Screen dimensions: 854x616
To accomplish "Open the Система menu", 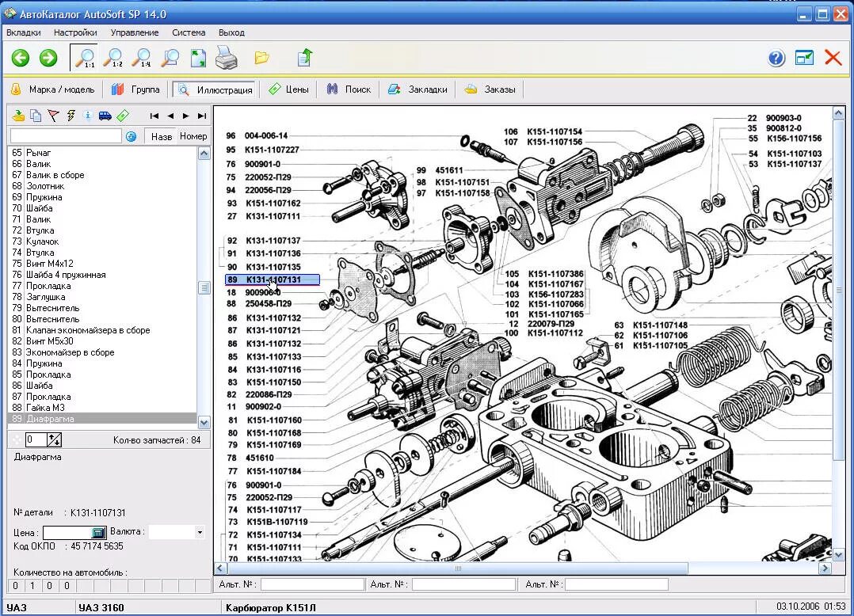I will point(189,32).
